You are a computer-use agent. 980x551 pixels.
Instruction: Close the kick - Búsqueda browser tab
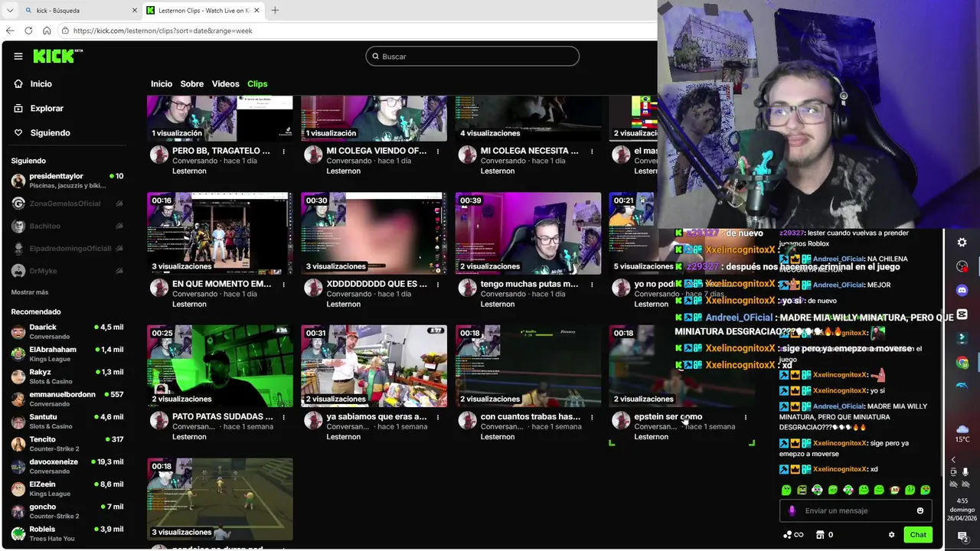coord(135,11)
